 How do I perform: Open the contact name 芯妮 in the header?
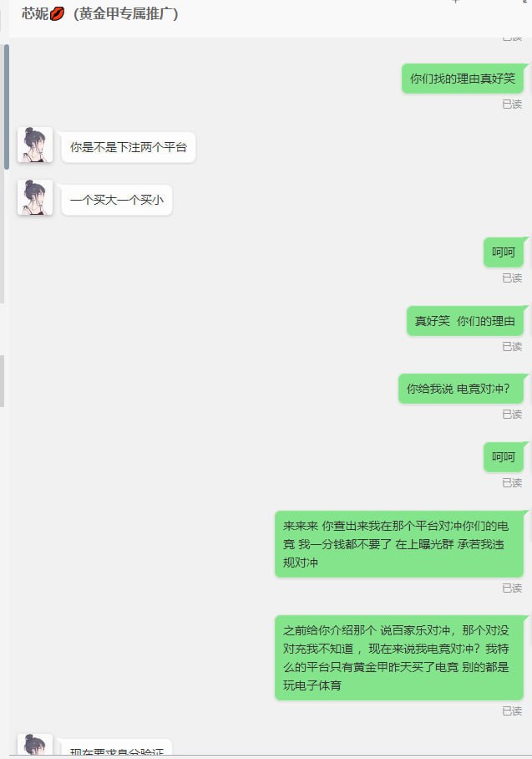(35, 13)
